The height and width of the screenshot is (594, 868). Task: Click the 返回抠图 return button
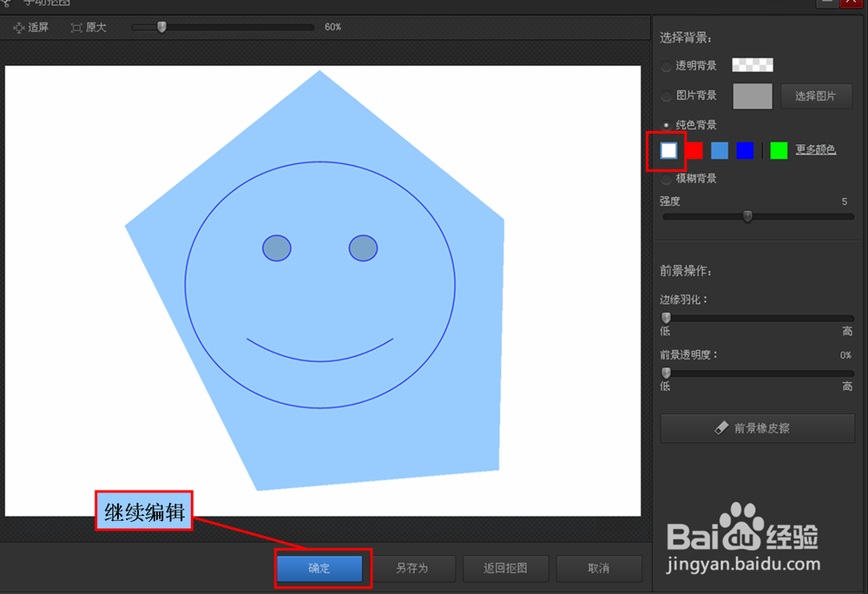tap(506, 568)
